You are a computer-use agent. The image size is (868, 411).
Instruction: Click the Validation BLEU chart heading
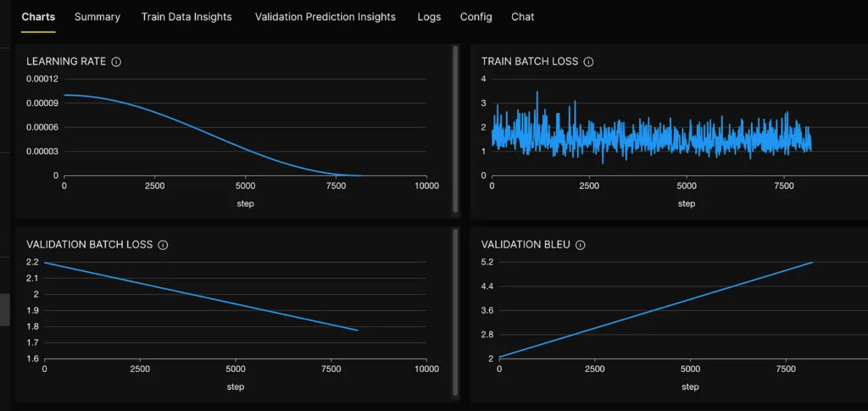(524, 245)
